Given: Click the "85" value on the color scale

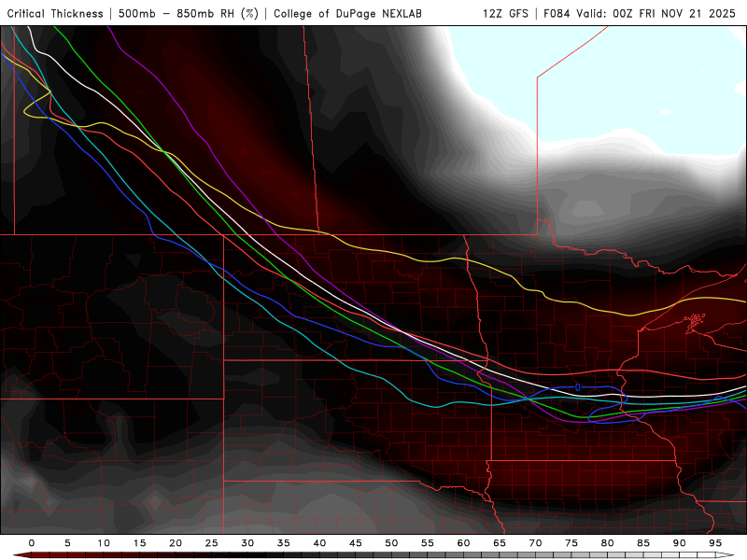Looking at the screenshot, I should click(643, 543).
